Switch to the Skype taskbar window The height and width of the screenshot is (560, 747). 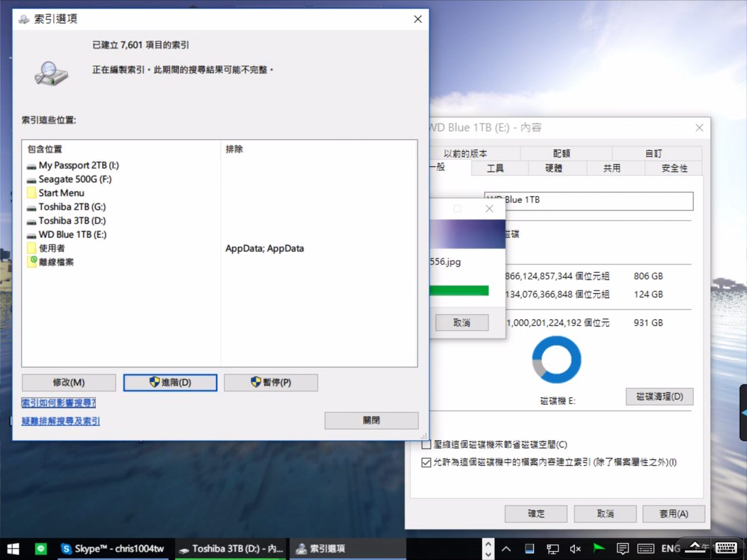click(114, 549)
